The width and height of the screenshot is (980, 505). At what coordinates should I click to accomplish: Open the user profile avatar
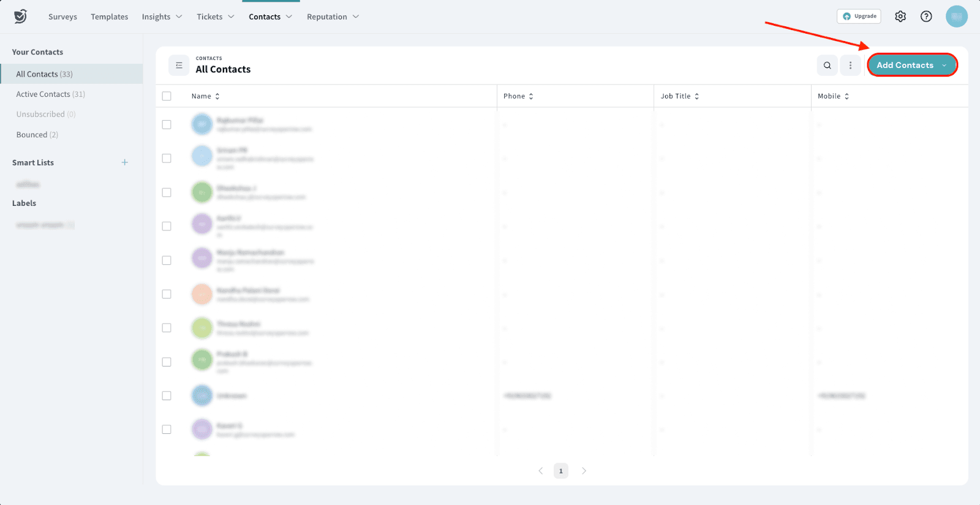(956, 17)
